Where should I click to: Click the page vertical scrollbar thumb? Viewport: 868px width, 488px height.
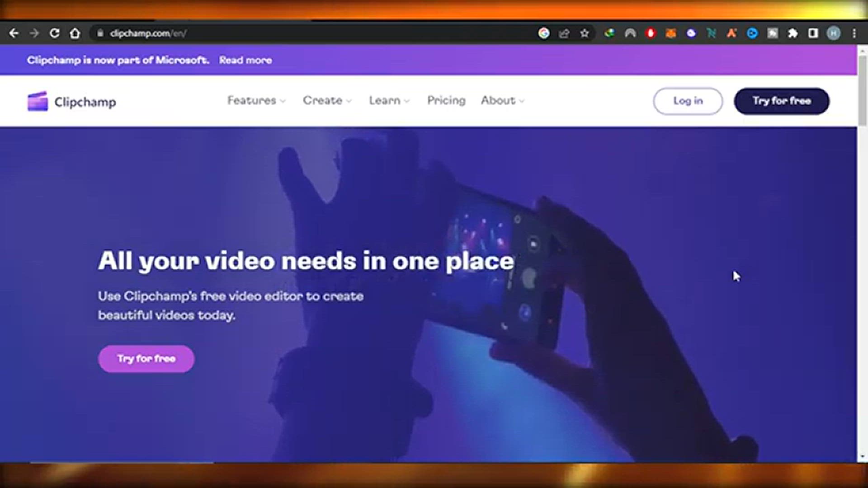[863, 90]
